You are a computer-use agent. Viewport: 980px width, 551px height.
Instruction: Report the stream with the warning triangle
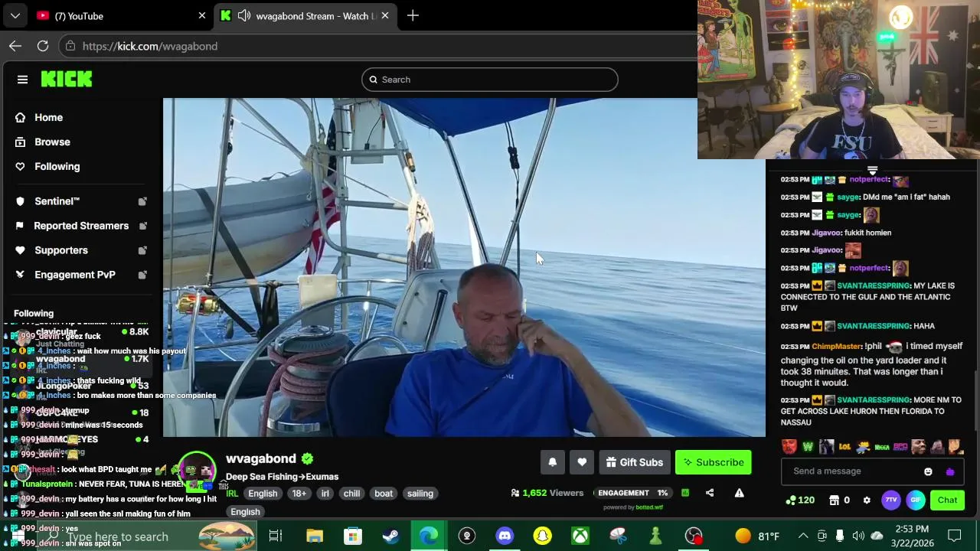pyautogui.click(x=740, y=493)
